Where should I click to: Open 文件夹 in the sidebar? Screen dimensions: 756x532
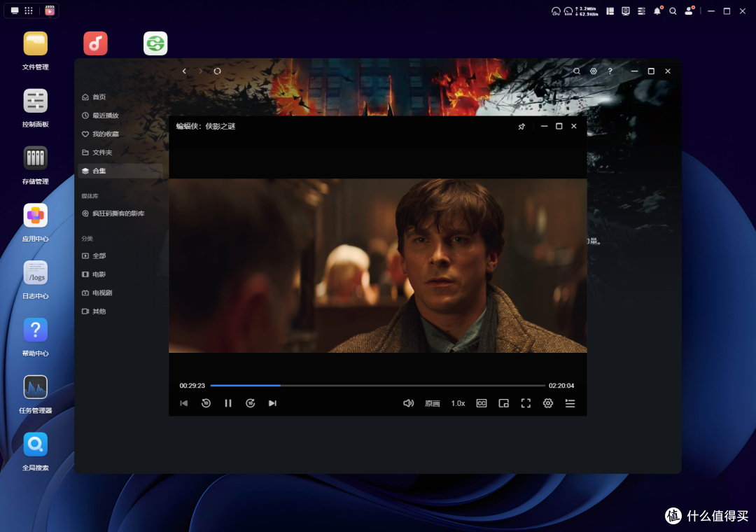click(120, 153)
